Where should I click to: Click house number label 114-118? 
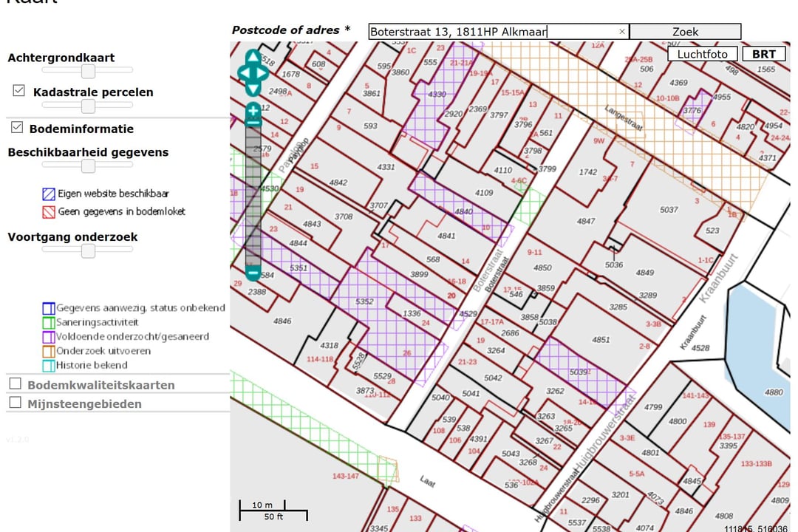click(x=320, y=359)
